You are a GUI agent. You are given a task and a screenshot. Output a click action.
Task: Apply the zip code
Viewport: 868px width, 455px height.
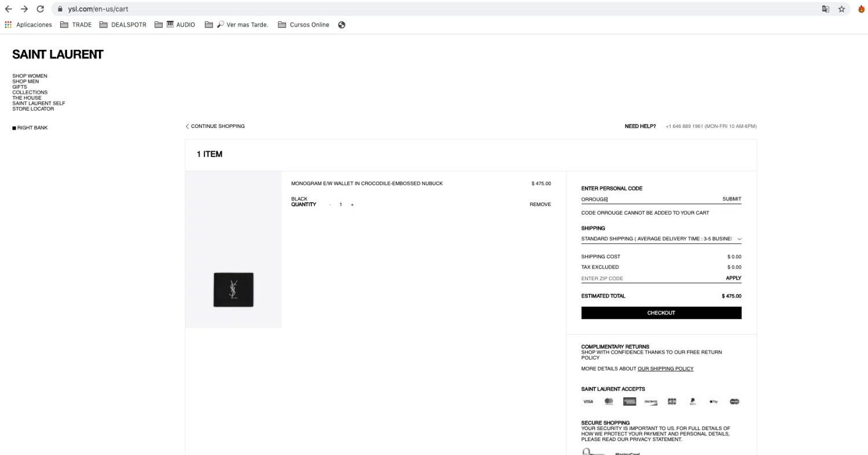click(734, 278)
